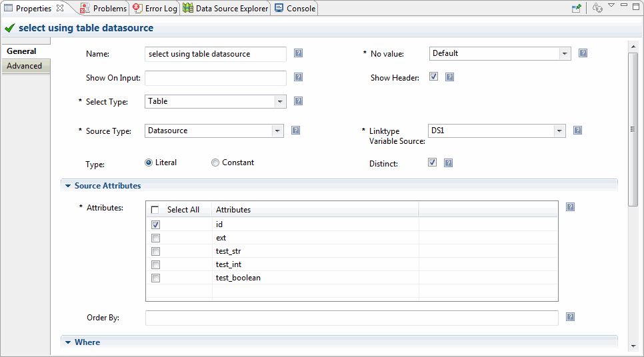The height and width of the screenshot is (357, 644).
Task: Click the Error Log tab icon
Action: tap(137, 8)
